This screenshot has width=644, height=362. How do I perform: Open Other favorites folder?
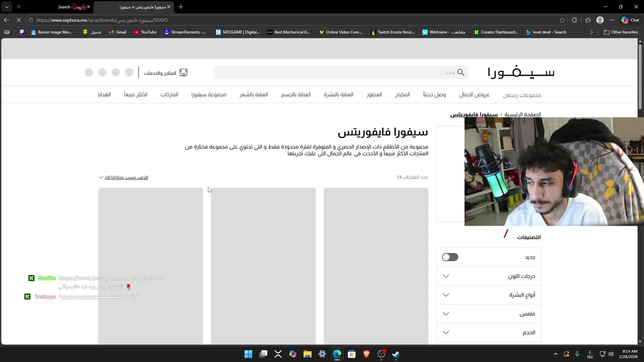pyautogui.click(x=621, y=32)
